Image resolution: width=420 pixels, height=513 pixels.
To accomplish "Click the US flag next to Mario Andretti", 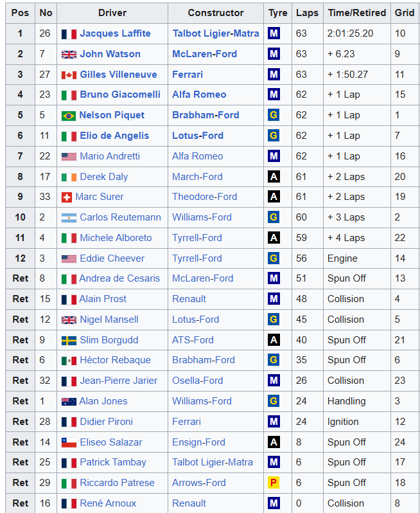I will (69, 157).
